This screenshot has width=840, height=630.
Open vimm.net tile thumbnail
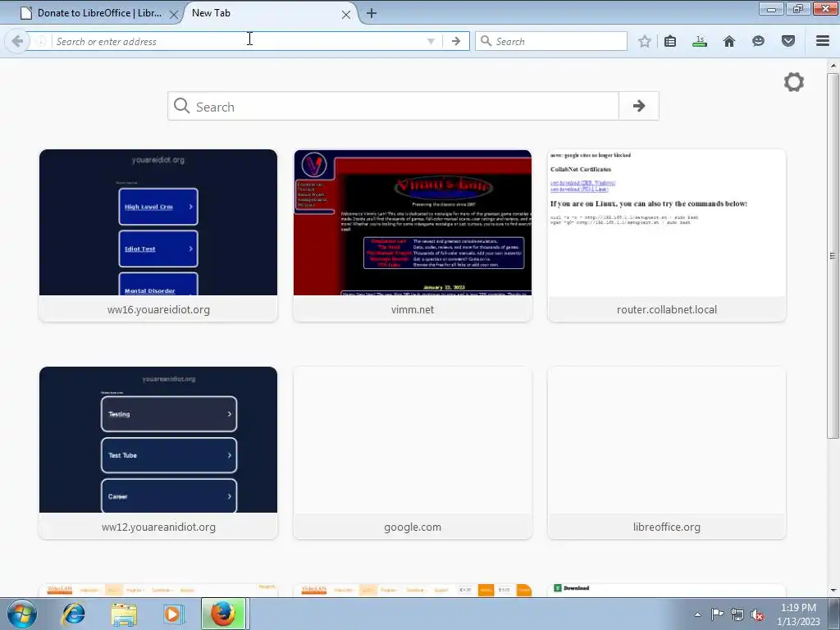[413, 222]
